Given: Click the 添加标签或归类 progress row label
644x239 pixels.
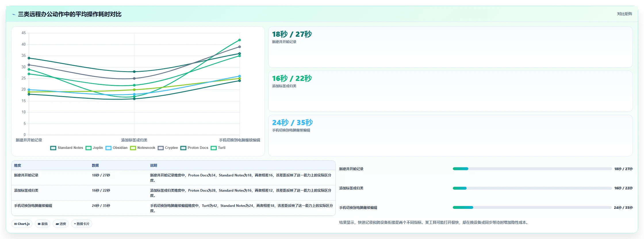Looking at the screenshot, I should (351, 188).
